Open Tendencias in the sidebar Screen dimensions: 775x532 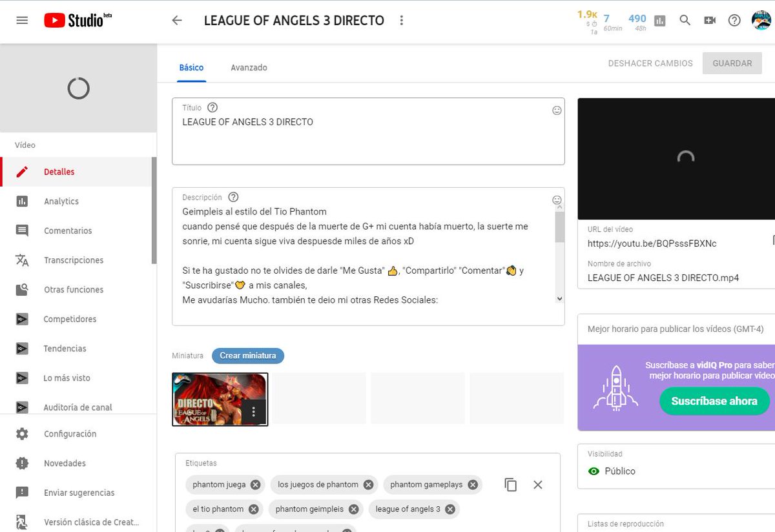tap(76, 349)
